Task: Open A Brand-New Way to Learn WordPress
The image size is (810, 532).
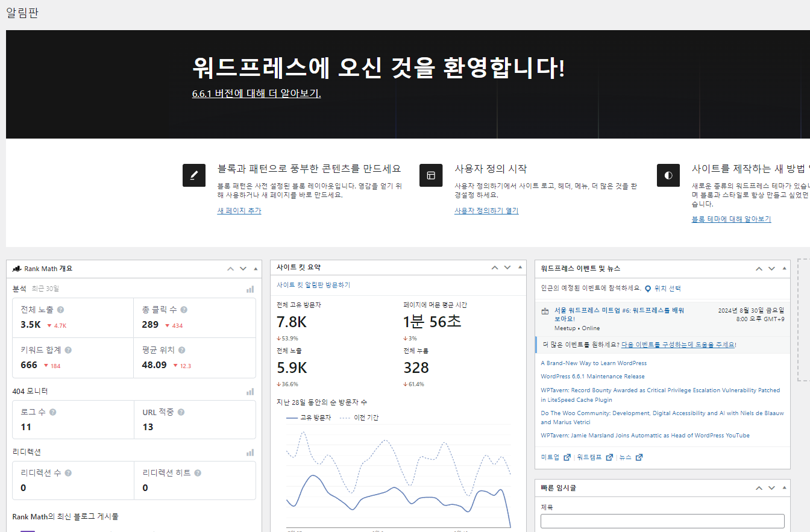Action: (594, 363)
